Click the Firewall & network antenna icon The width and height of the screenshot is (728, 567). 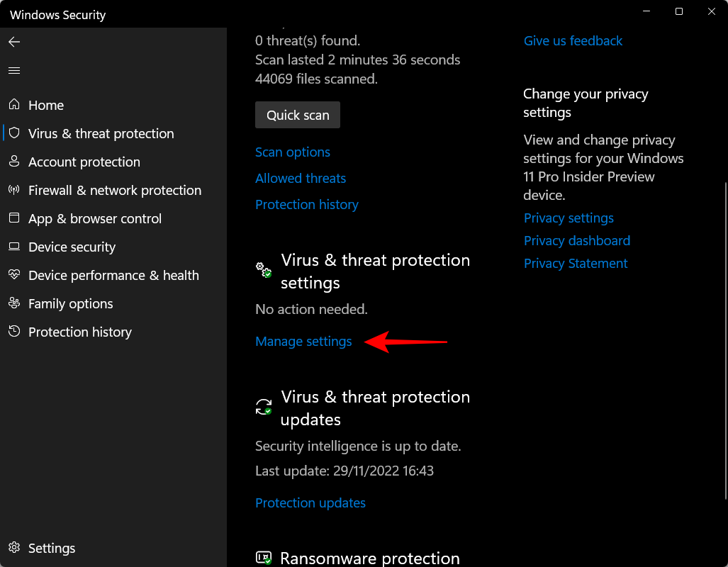pos(14,190)
